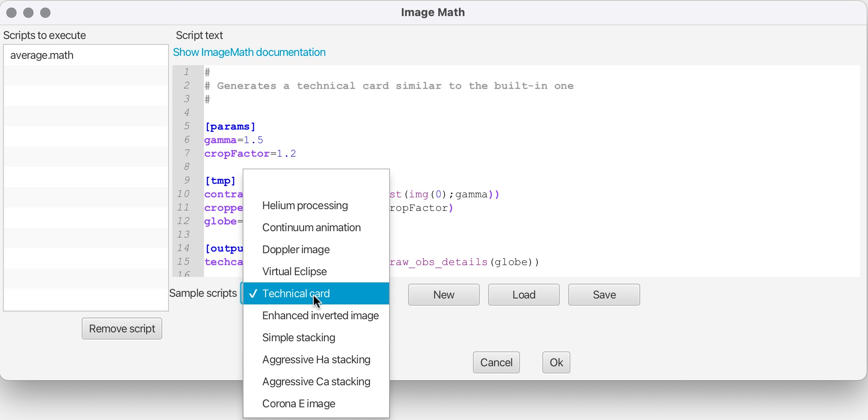Select Enhanced inverted image script
The height and width of the screenshot is (420, 868).
pos(316,315)
